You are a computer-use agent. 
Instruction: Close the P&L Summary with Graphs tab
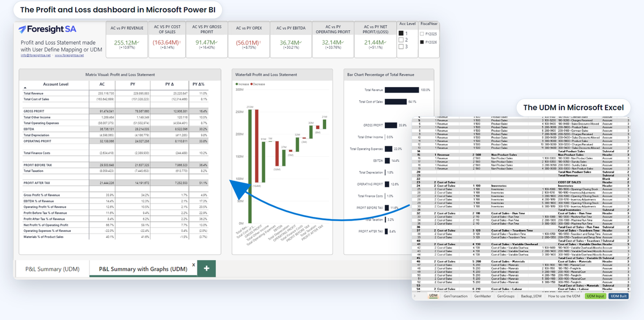[x=193, y=265]
